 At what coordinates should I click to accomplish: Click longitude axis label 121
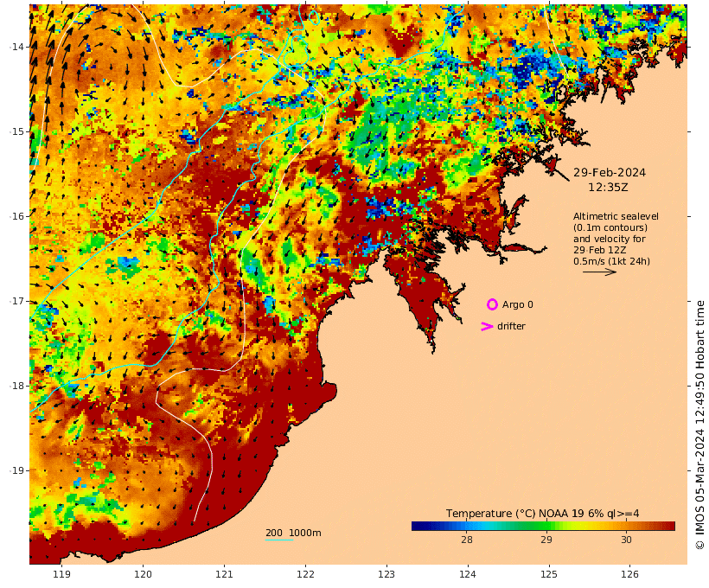[224, 574]
